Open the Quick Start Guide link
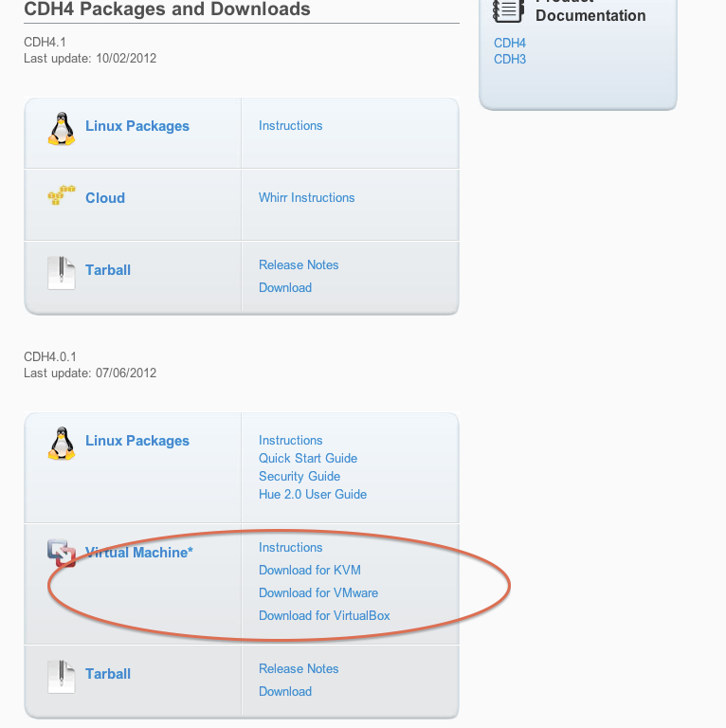 coord(308,458)
